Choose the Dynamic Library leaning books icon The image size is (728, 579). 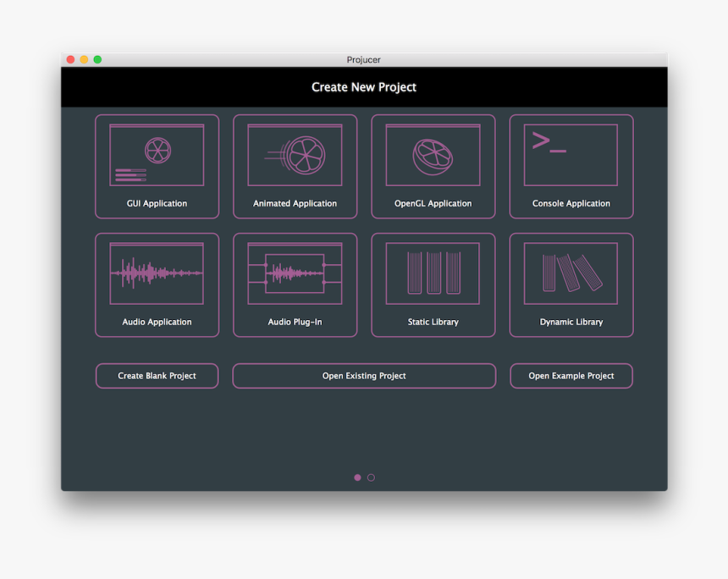coord(571,273)
